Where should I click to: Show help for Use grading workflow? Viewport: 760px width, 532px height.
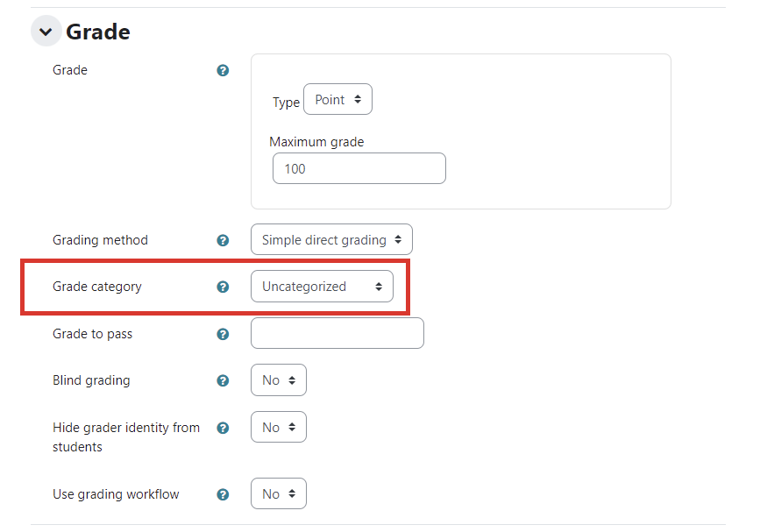(223, 494)
